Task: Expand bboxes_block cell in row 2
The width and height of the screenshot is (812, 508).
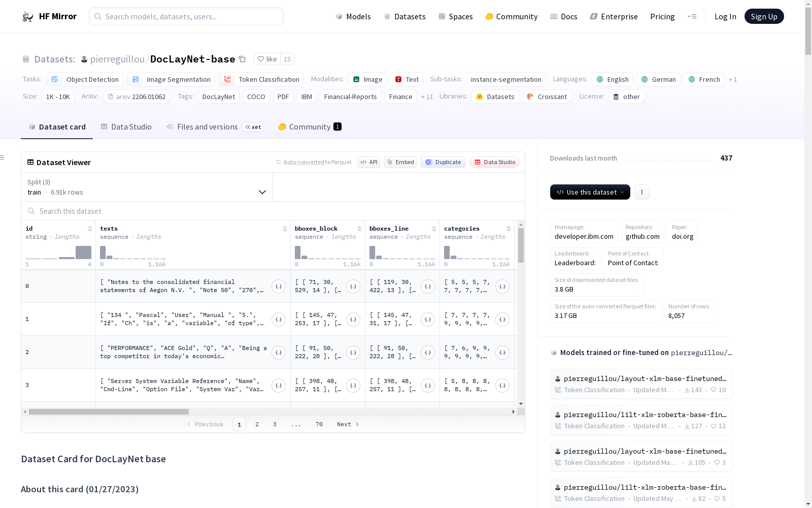Action: 353,353
